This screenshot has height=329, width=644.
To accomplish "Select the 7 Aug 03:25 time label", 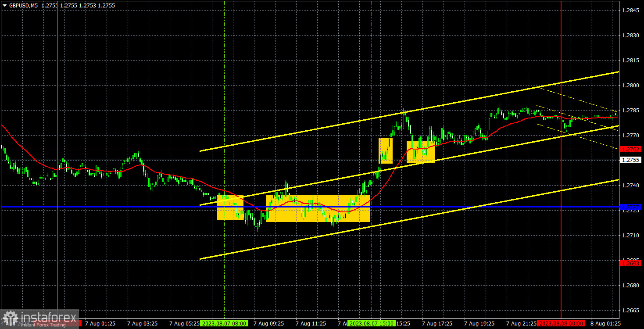I will click(142, 323).
